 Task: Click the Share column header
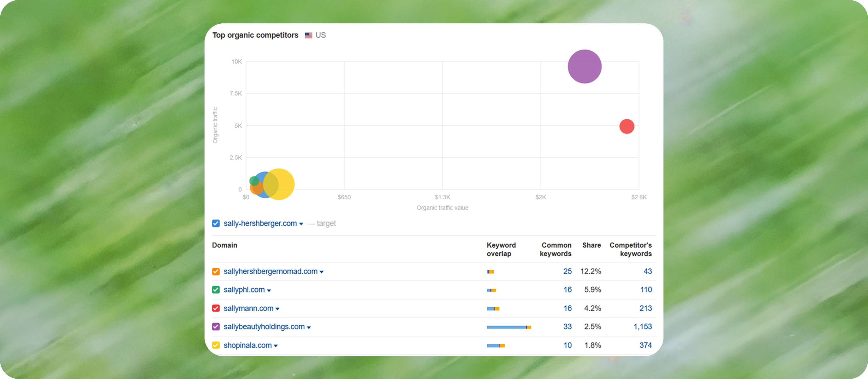592,245
